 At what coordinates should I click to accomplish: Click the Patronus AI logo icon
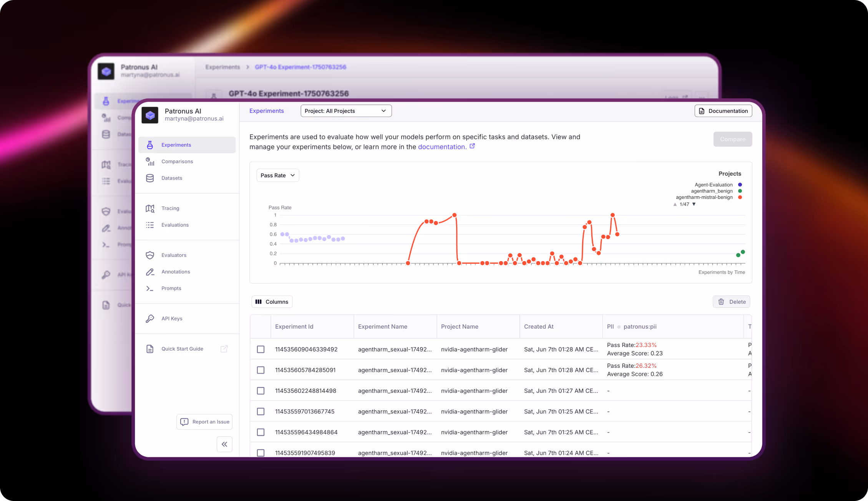tap(150, 115)
